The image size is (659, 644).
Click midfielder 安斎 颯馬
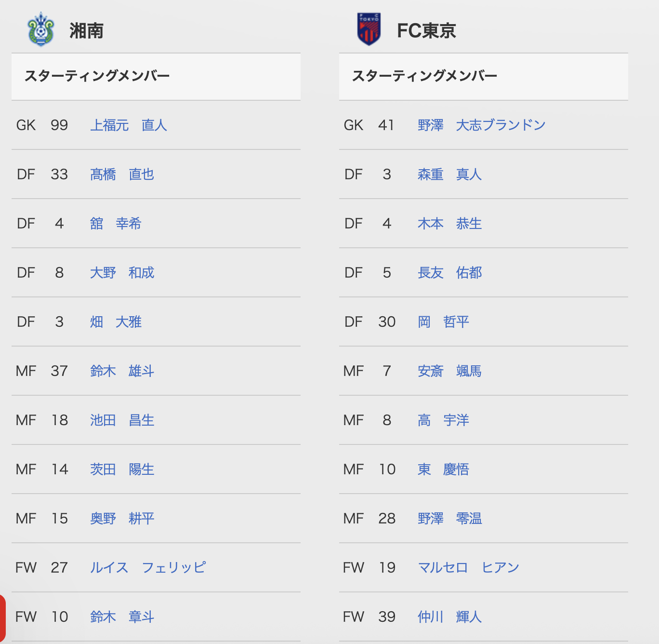click(x=450, y=371)
